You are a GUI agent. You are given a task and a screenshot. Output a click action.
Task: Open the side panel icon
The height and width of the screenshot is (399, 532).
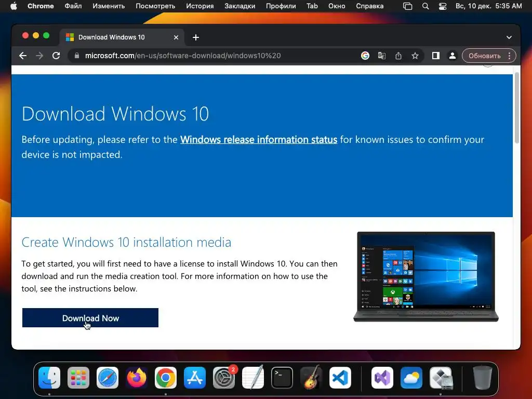[436, 56]
